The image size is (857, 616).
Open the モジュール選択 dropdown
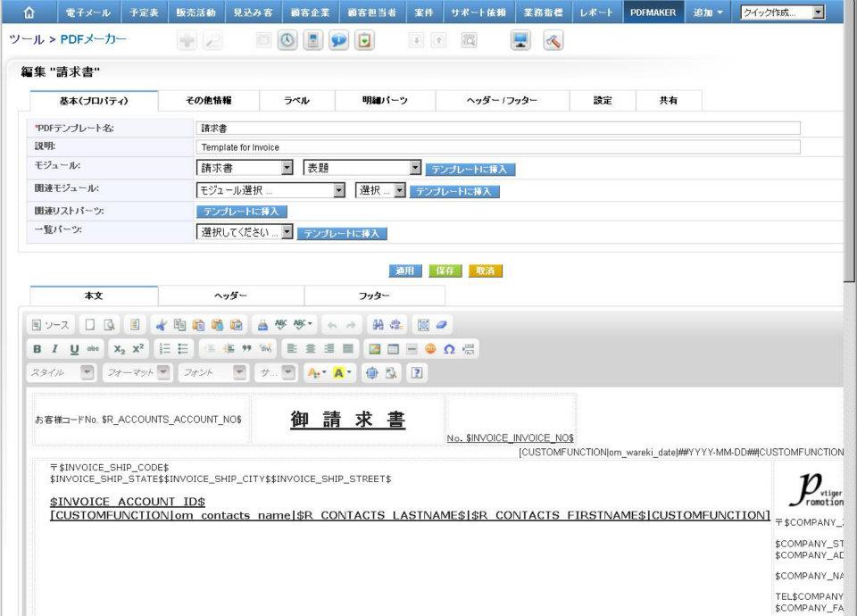tap(270, 190)
